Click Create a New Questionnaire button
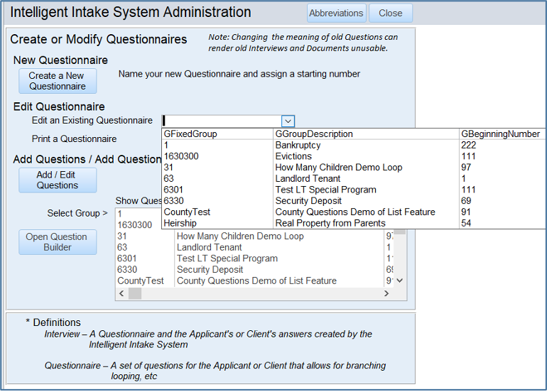This screenshot has height=392, width=547. click(x=57, y=81)
